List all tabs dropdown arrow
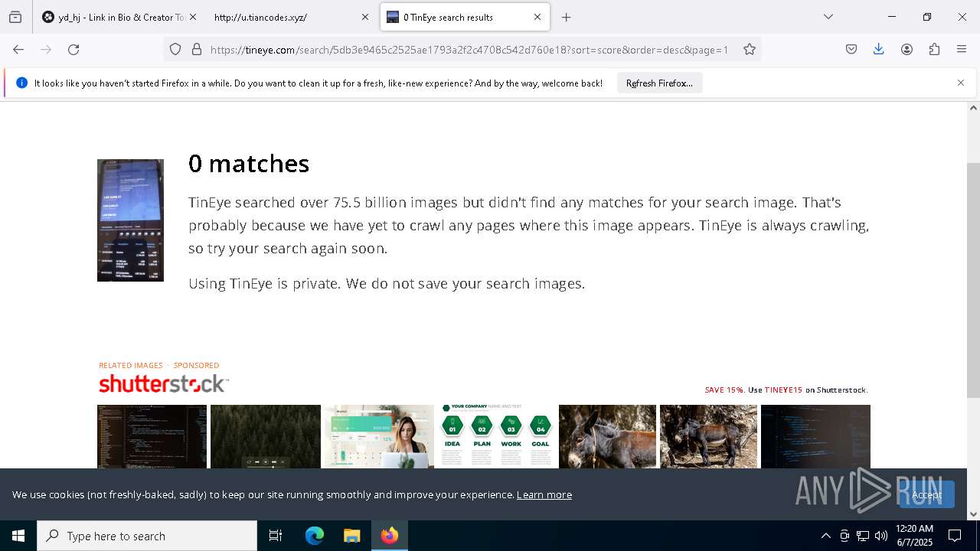Image resolution: width=980 pixels, height=551 pixels. (828, 17)
